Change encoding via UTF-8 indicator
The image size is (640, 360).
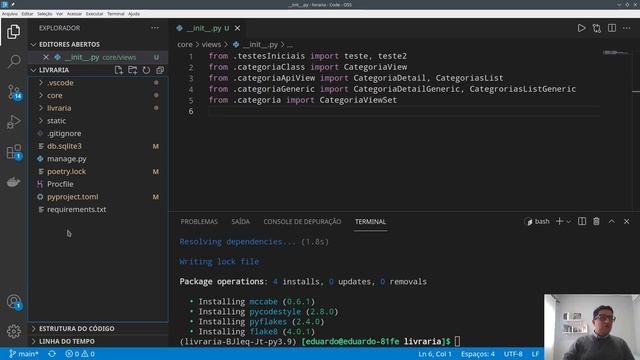(513, 354)
